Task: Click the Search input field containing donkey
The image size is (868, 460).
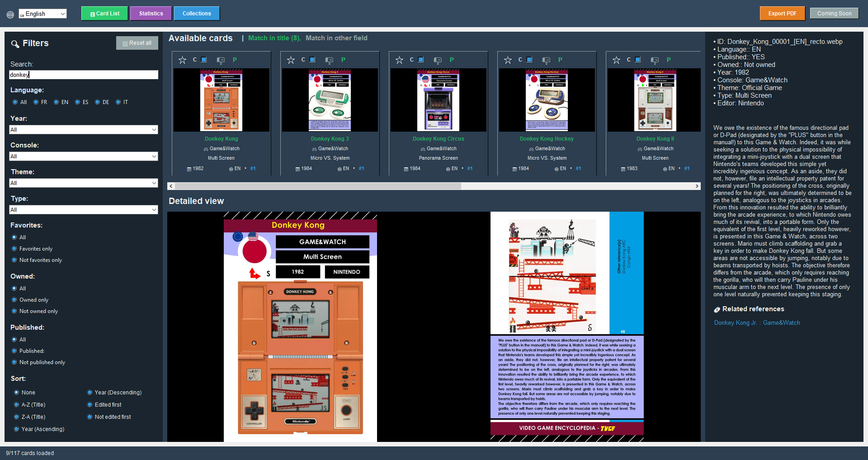Action: tap(84, 75)
